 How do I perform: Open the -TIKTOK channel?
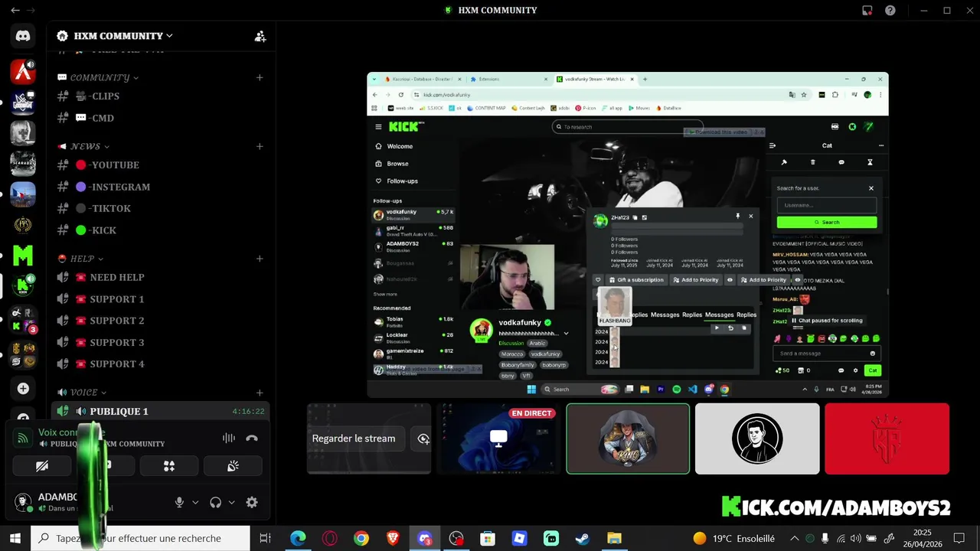pos(161,209)
